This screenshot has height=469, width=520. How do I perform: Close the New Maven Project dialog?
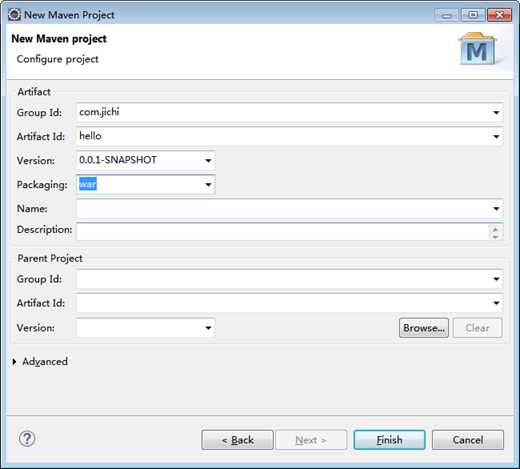(x=499, y=15)
